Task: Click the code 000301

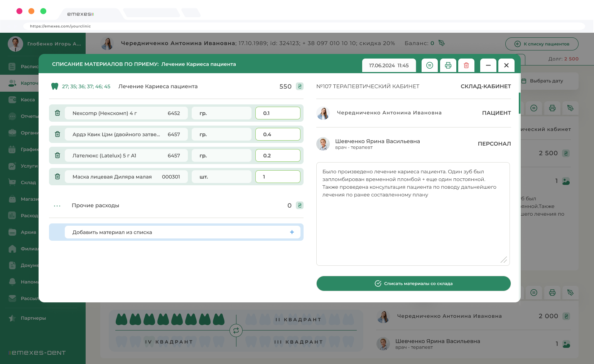Action: 171,177
